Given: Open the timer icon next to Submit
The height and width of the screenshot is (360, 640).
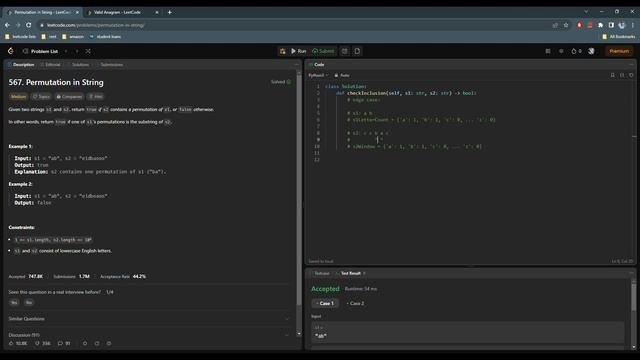Looking at the screenshot, I should 344,51.
